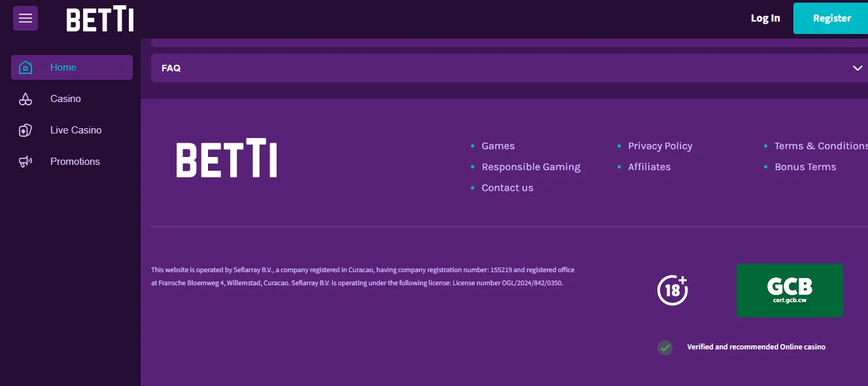
Task: Select Casino in the sidebar menu
Action: pyautogui.click(x=72, y=99)
